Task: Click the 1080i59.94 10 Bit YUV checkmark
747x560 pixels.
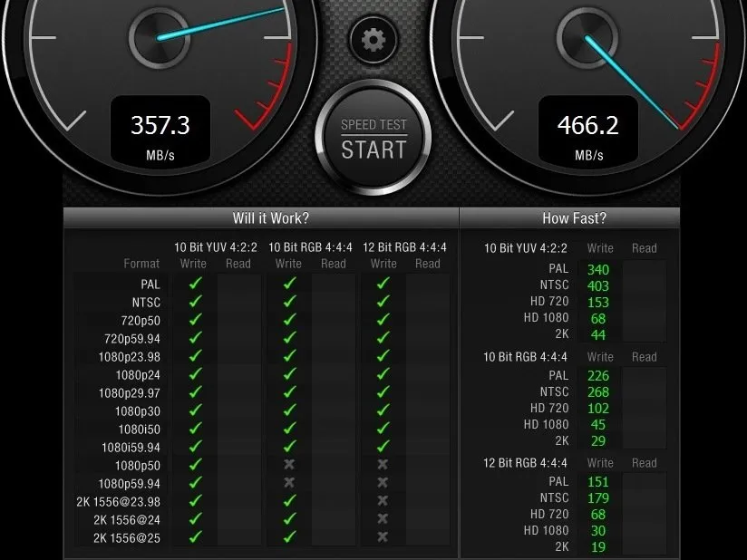Action: point(195,446)
